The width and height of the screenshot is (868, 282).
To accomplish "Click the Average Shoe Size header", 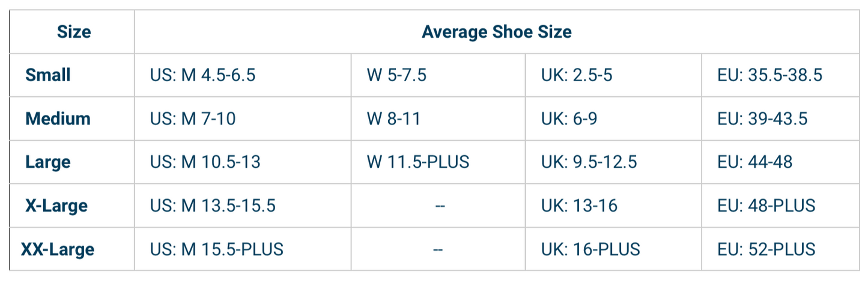I will [x=496, y=32].
